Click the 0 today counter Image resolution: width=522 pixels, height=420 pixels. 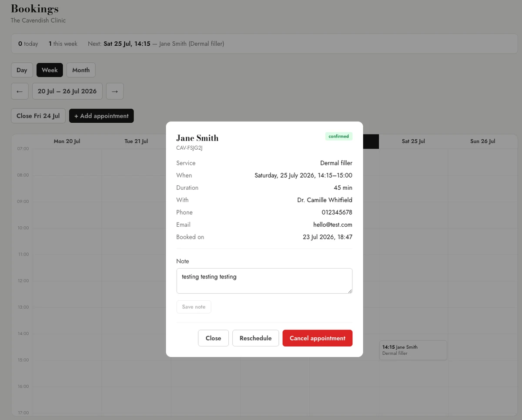pos(28,44)
